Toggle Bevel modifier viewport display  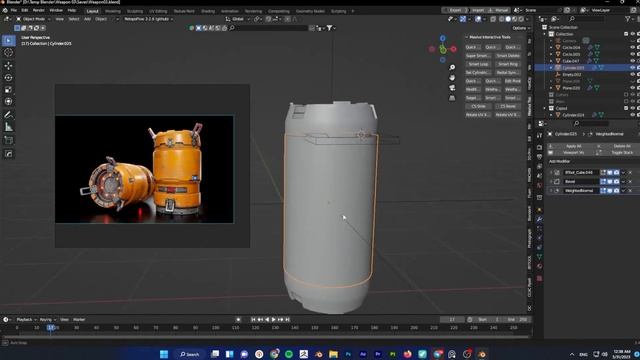(x=610, y=182)
